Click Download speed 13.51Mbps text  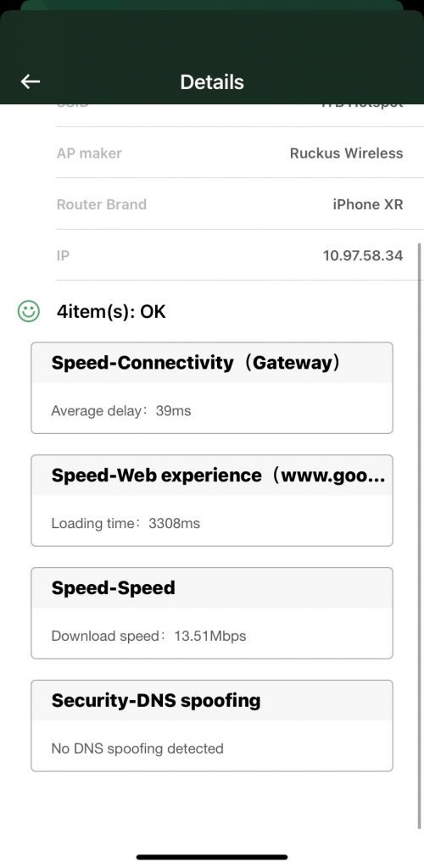click(x=148, y=636)
